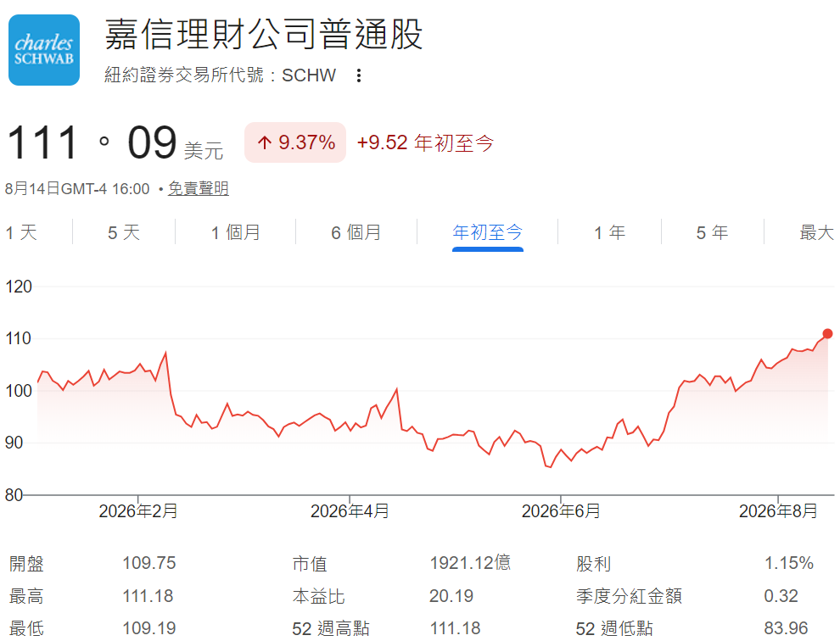Image resolution: width=840 pixels, height=641 pixels.
Task: Click the 嘉信理財公司普通股 title
Action: [x=264, y=34]
